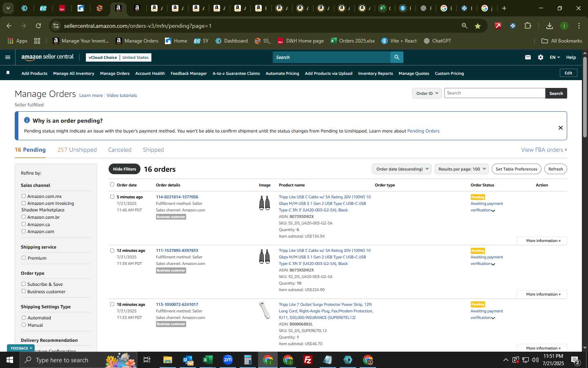This screenshot has height=368, width=588.
Task: Select the Automated shipping settings radio
Action: coord(24,318)
